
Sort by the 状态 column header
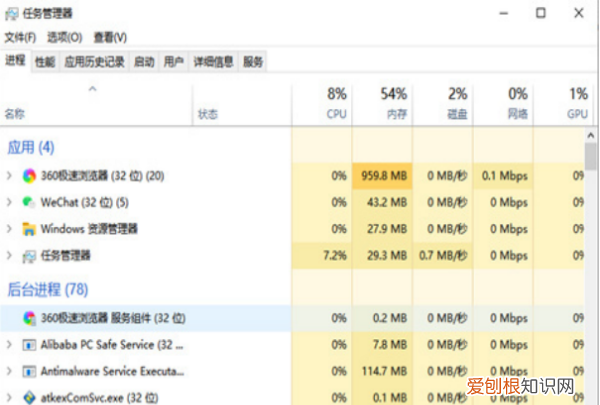click(x=242, y=104)
